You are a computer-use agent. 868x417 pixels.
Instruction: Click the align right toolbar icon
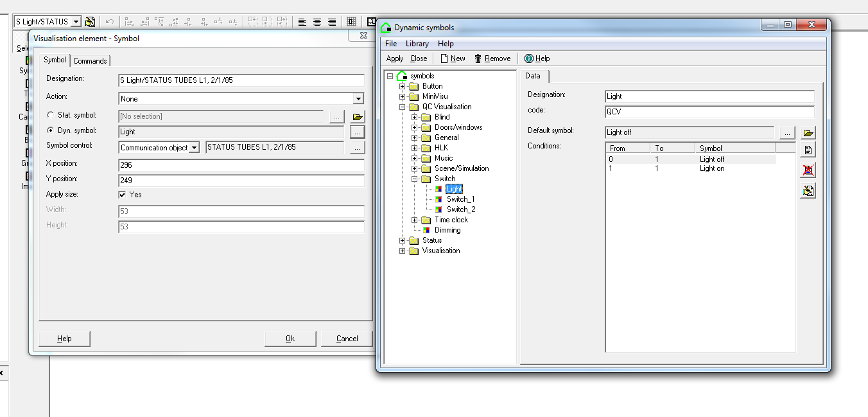(332, 22)
